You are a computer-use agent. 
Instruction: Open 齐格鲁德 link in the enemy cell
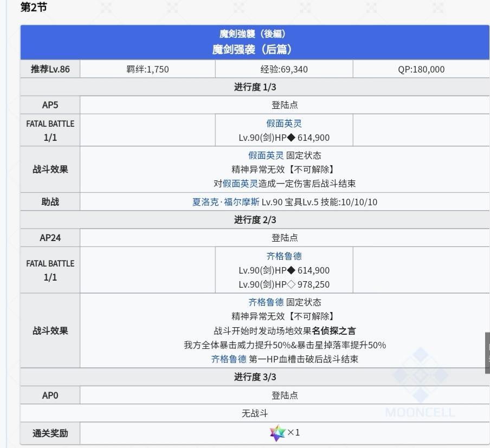284,256
